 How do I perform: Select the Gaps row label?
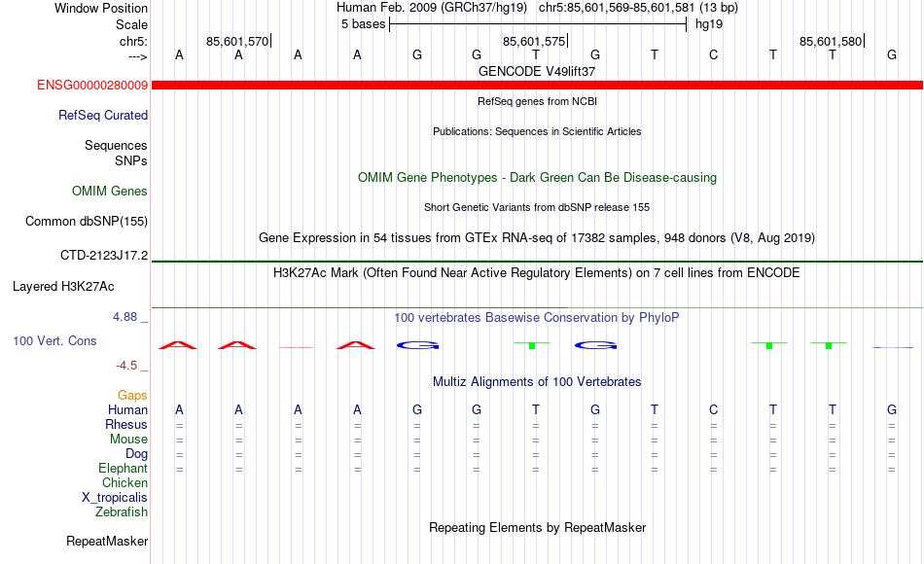click(132, 395)
